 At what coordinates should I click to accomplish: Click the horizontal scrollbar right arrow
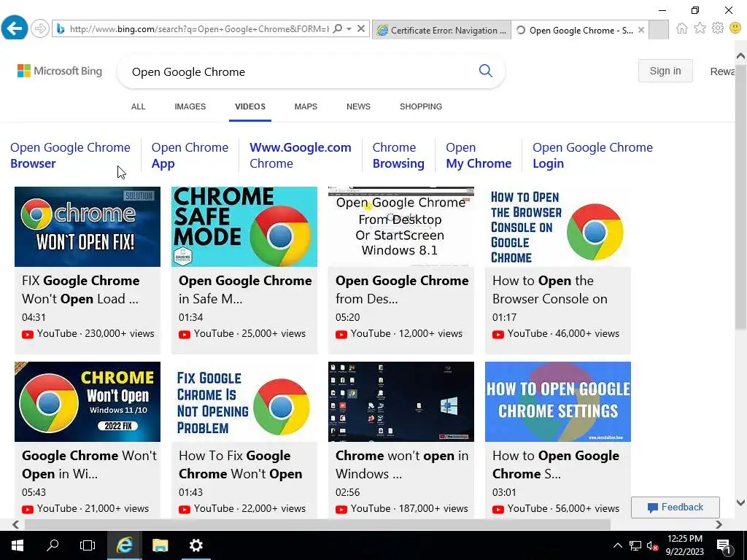(719, 524)
